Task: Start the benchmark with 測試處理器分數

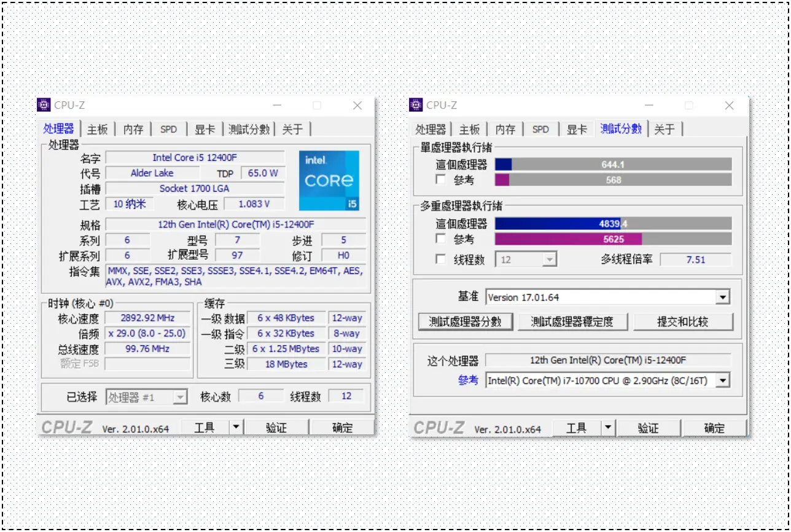Action: point(465,321)
